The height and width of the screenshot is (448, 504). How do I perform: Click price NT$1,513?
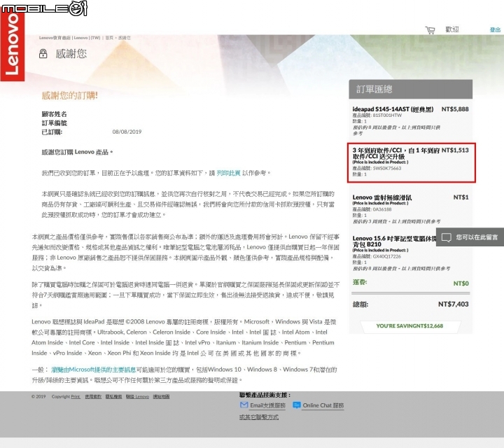455,150
